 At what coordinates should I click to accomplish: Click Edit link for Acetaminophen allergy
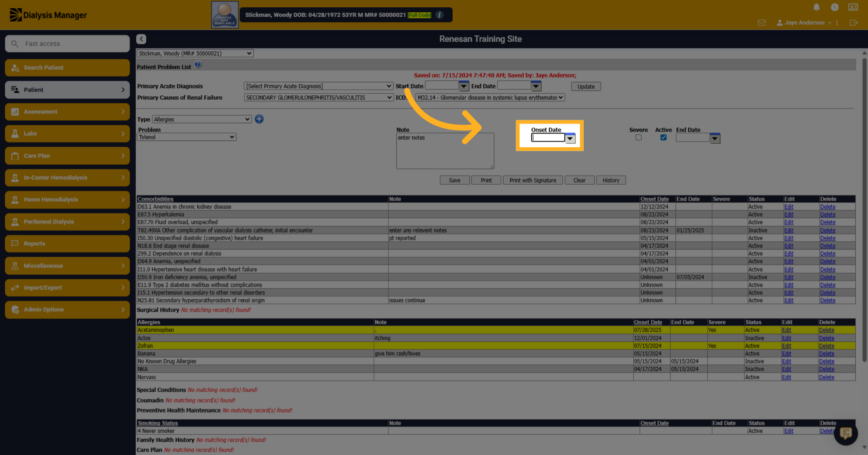coord(786,330)
